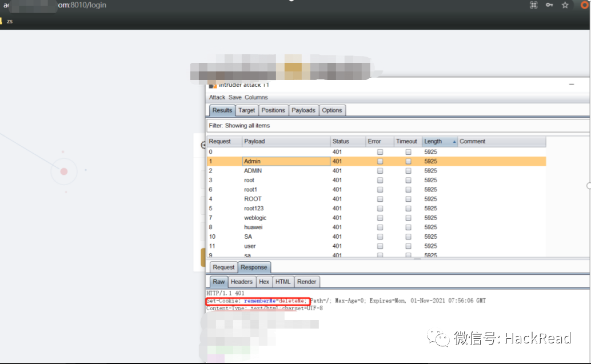Click the orange browser extension icon
The height and width of the screenshot is (364, 591).
point(585,5)
